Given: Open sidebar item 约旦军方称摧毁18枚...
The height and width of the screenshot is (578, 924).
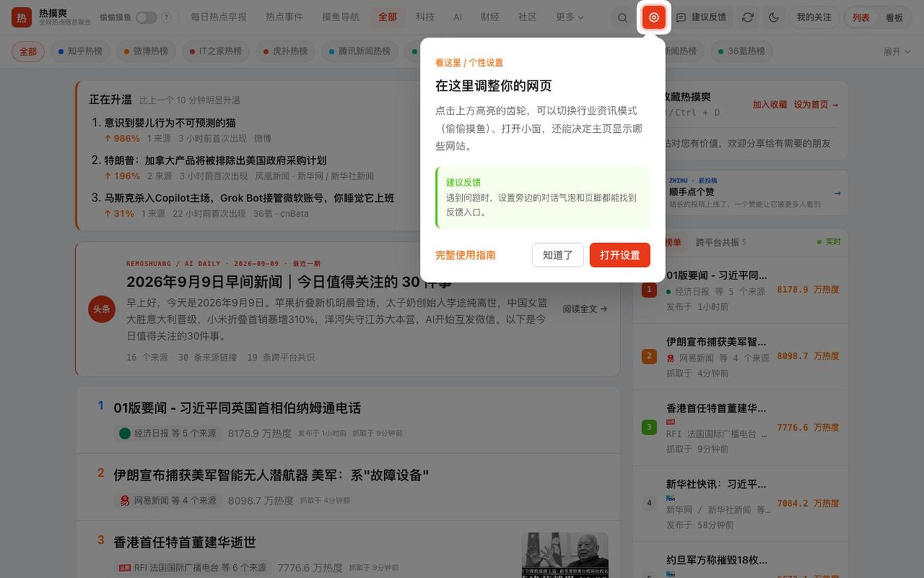Looking at the screenshot, I should click(716, 560).
